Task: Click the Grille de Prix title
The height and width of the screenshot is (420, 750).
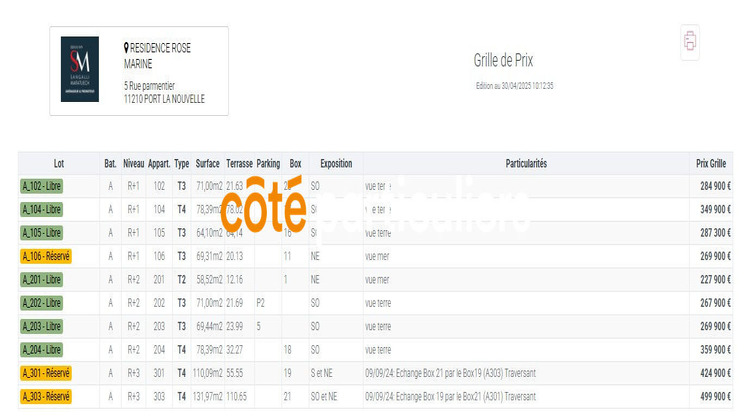Action: pos(503,60)
